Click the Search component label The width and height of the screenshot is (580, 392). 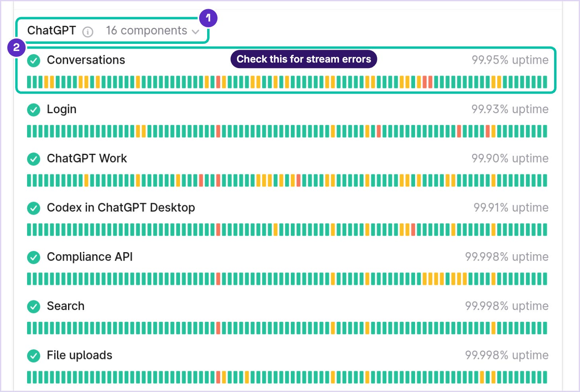point(66,306)
